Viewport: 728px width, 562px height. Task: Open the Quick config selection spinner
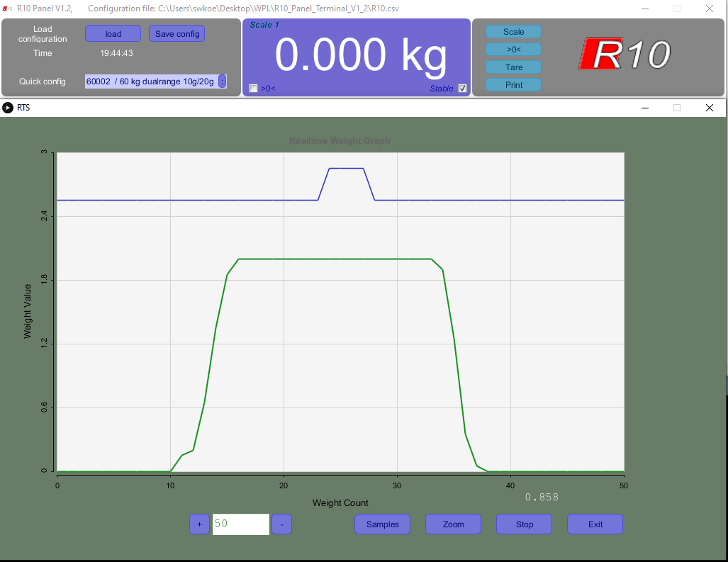coord(223,82)
